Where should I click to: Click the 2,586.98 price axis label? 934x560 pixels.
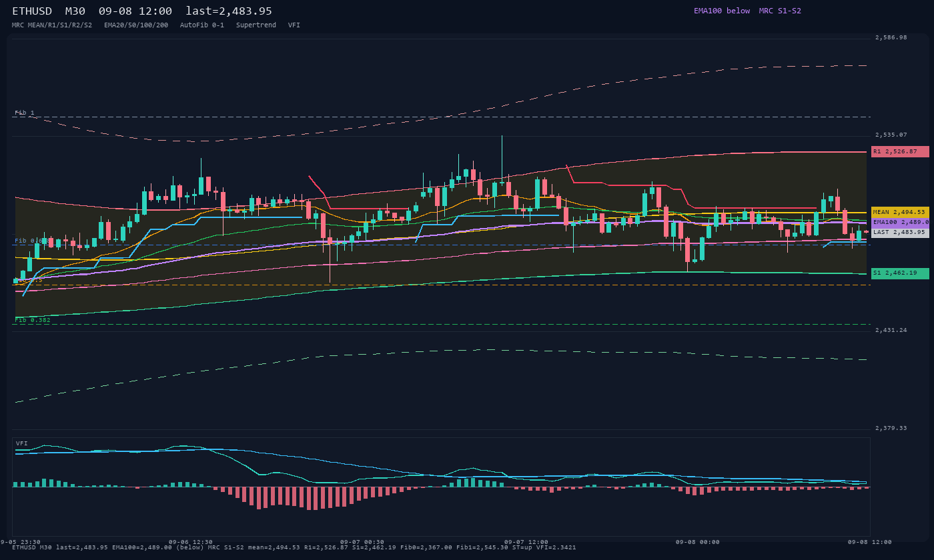(x=891, y=37)
